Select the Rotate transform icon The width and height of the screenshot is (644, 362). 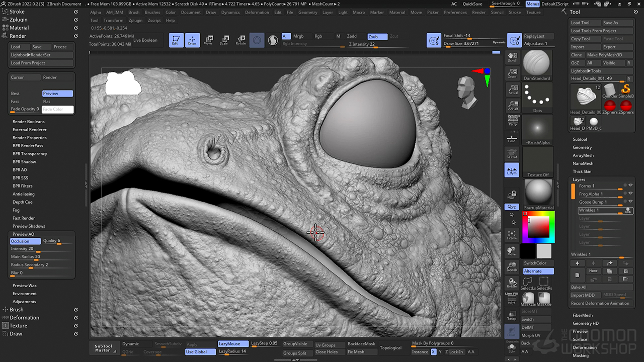coord(240,40)
